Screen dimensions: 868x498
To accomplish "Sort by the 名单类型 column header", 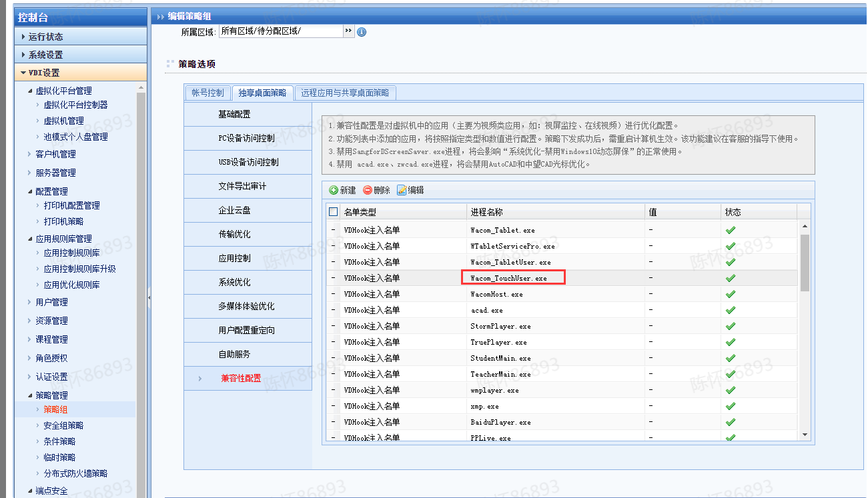I will (x=403, y=212).
